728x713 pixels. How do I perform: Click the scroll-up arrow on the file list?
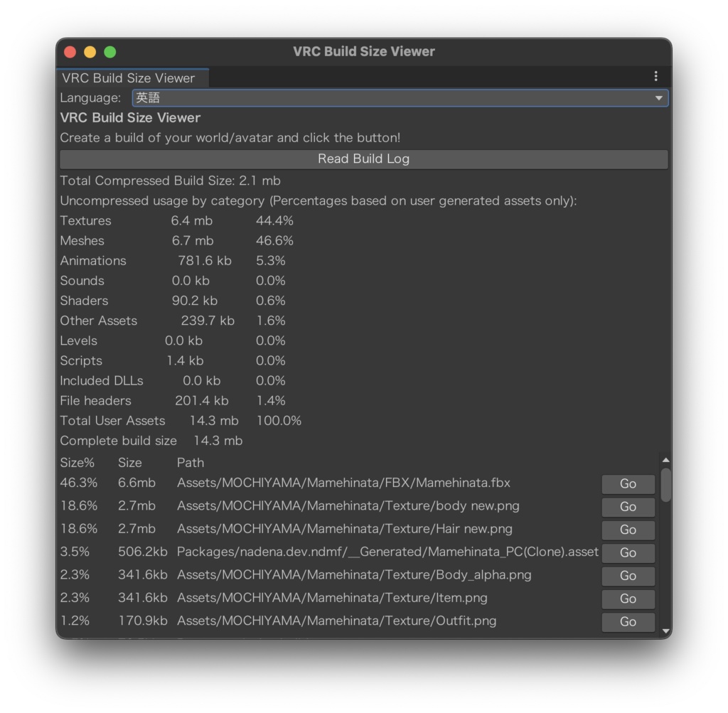click(666, 459)
